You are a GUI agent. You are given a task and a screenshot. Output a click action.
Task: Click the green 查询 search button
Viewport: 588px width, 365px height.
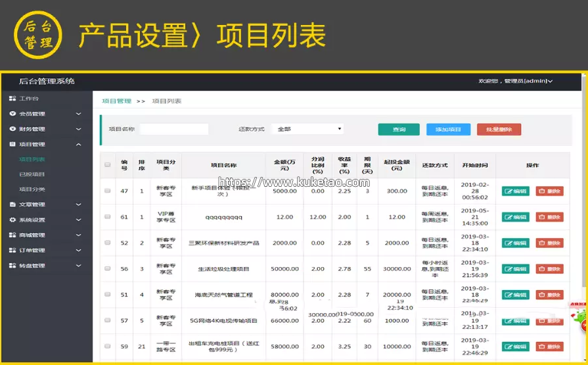click(399, 130)
